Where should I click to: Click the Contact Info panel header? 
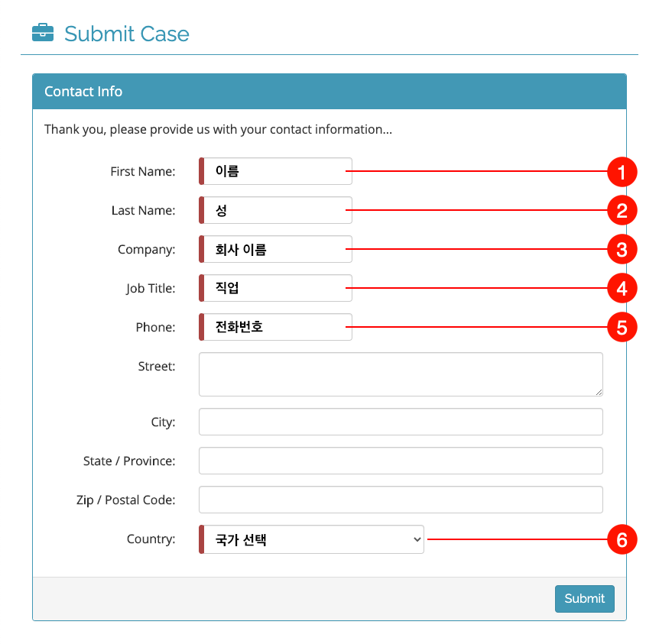[329, 92]
